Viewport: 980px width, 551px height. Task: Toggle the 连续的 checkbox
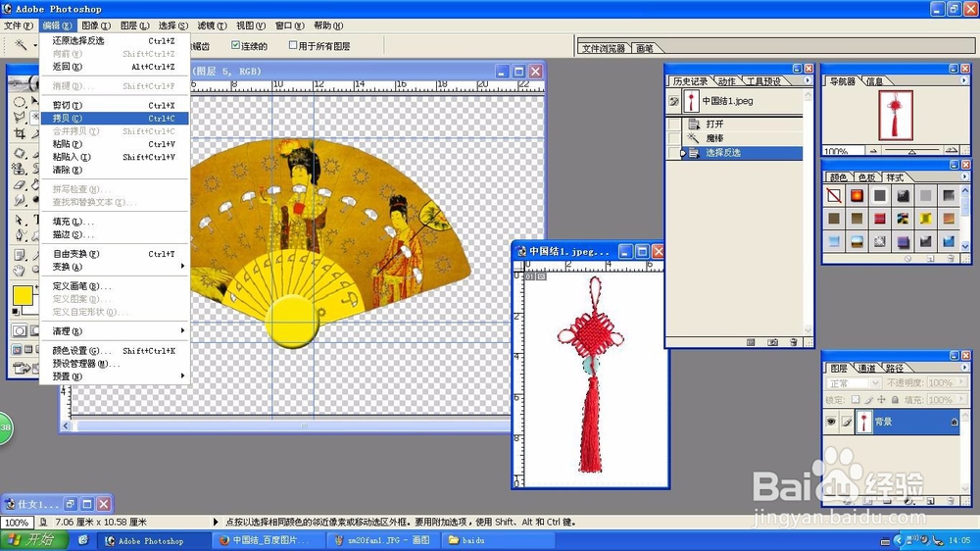235,45
